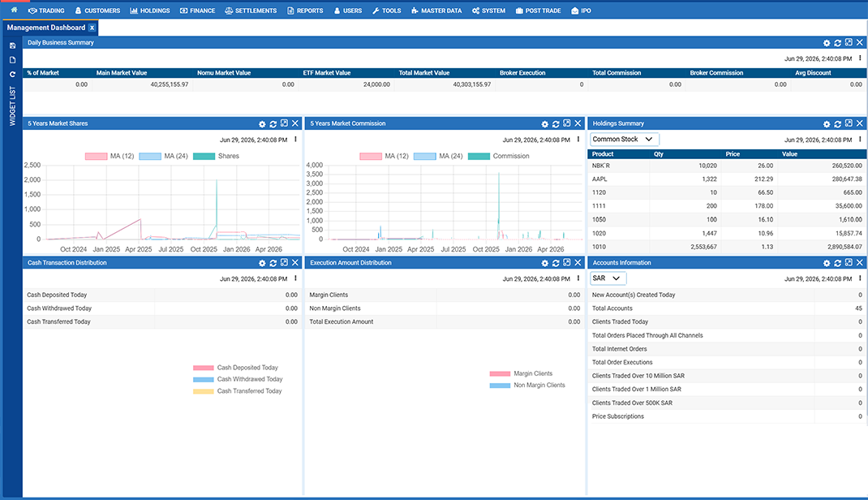Toggle MA (12) series in Market Shares chart legend
Screen dimensions: 868x500
tap(109, 156)
